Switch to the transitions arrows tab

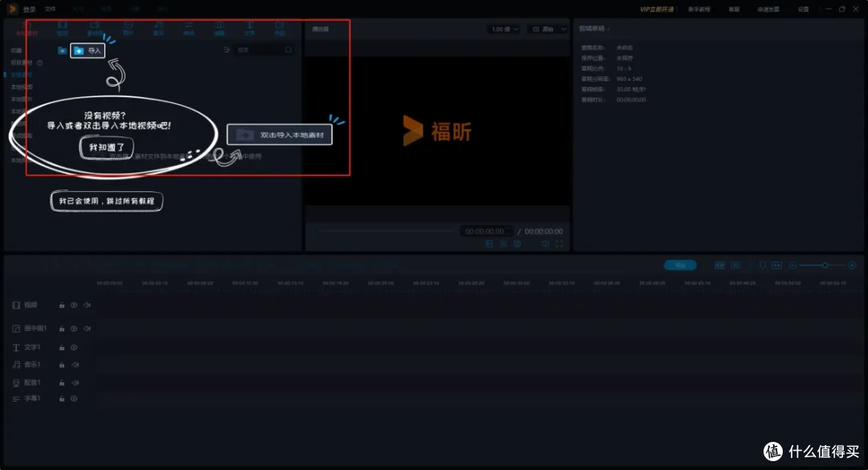click(189, 28)
